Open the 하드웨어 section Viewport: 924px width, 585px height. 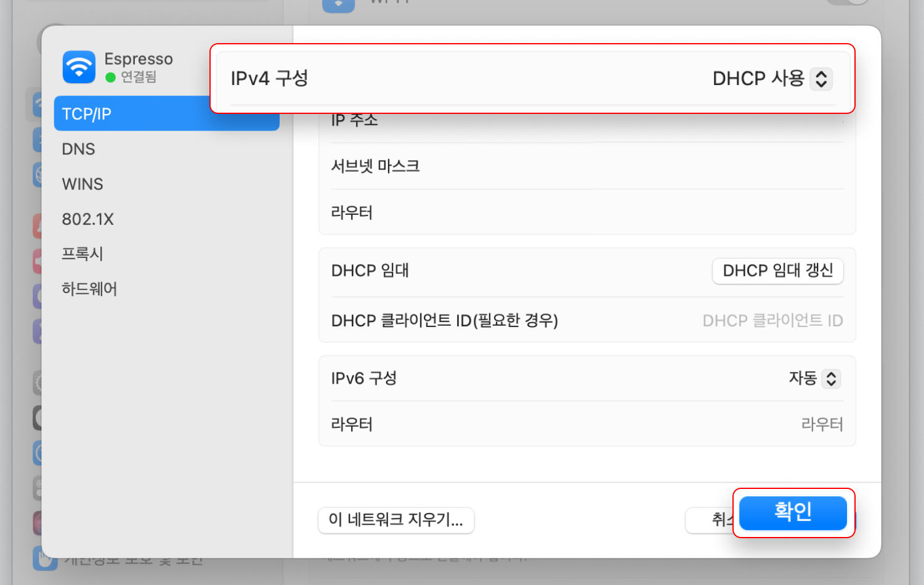click(89, 289)
